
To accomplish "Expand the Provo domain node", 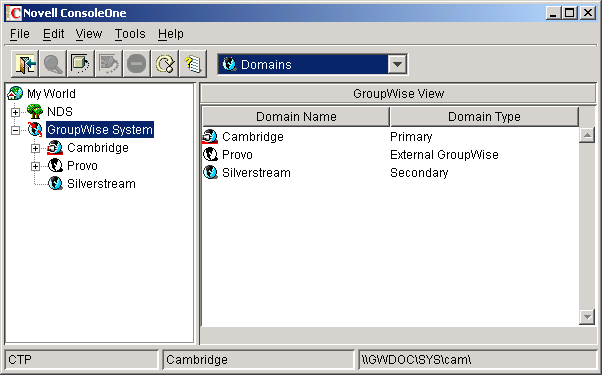I will point(35,166).
